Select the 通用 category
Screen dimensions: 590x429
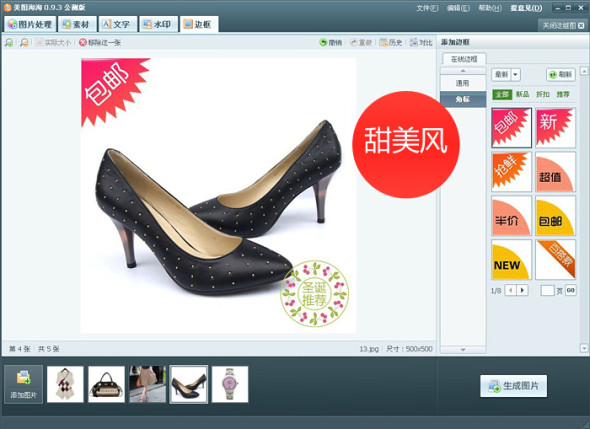coord(463,83)
